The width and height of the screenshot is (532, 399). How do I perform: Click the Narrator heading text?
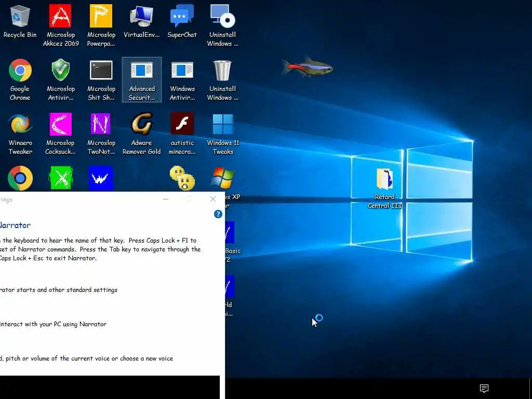tap(15, 225)
